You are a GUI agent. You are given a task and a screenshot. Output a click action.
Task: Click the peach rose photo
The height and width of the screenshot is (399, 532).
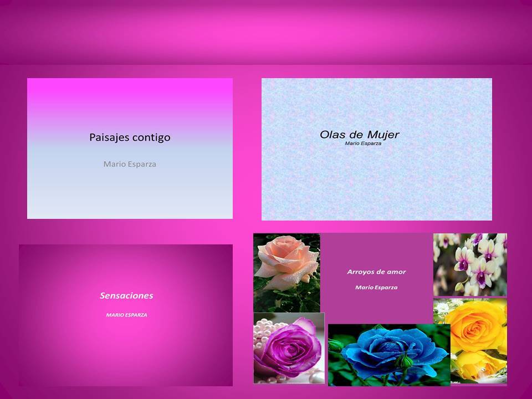coord(287,273)
